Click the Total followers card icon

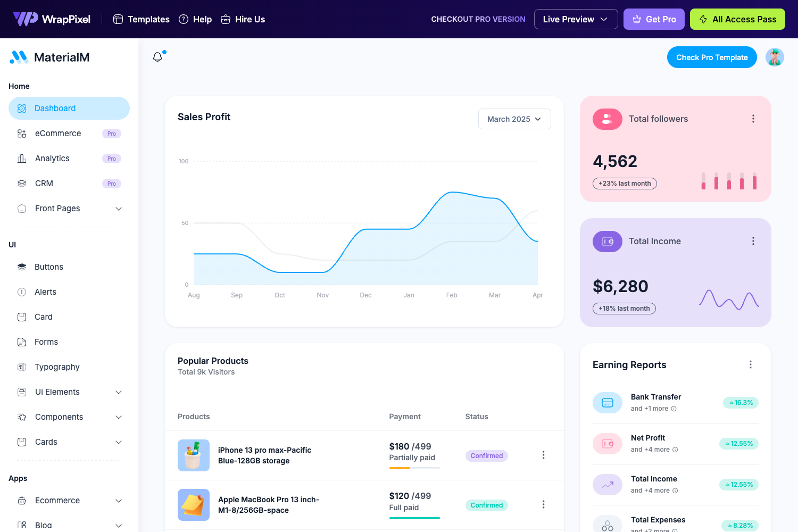click(x=607, y=119)
